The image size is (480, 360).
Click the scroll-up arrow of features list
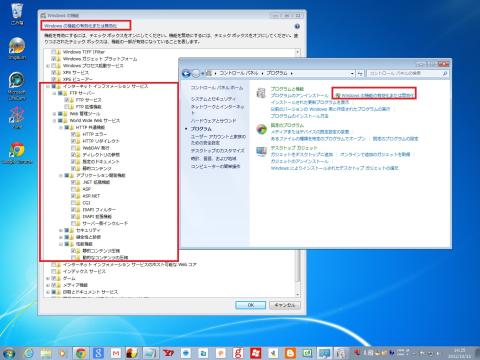click(298, 52)
